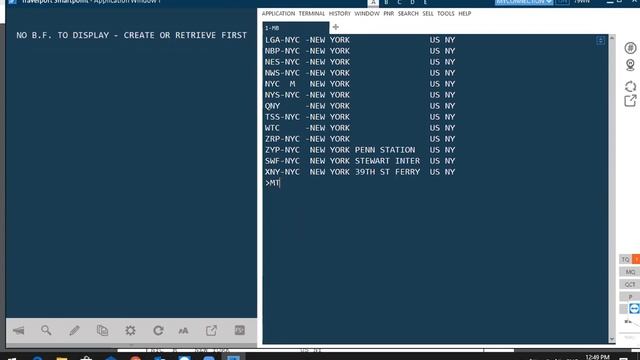Click the external link icon in right sidebar

pos(630,100)
